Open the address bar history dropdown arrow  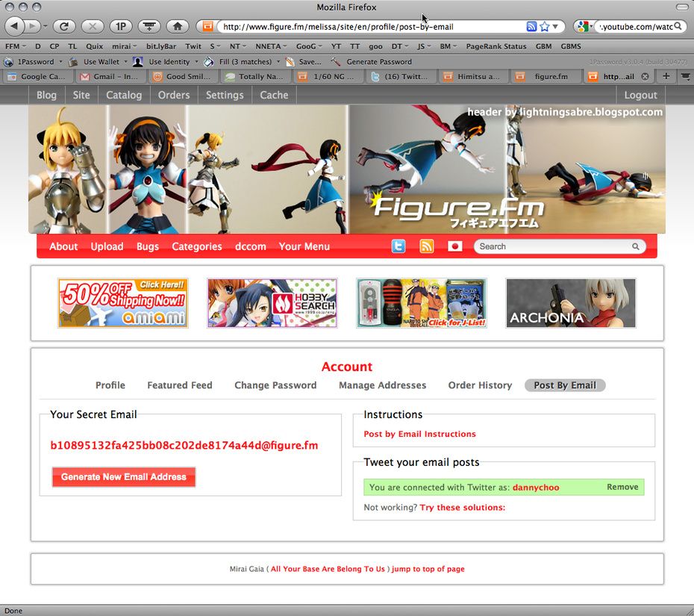(x=555, y=27)
